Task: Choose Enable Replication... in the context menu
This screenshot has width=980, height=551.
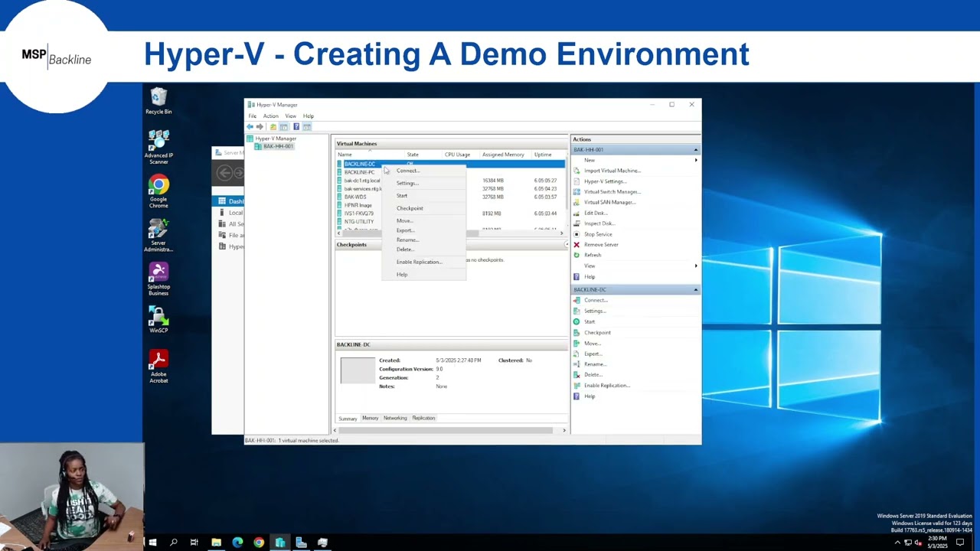Action: click(419, 262)
